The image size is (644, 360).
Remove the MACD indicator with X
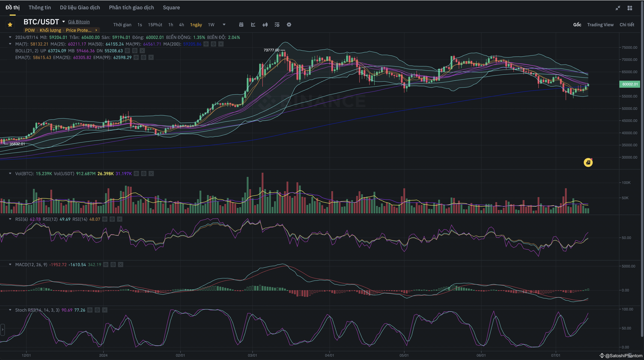tap(120, 265)
